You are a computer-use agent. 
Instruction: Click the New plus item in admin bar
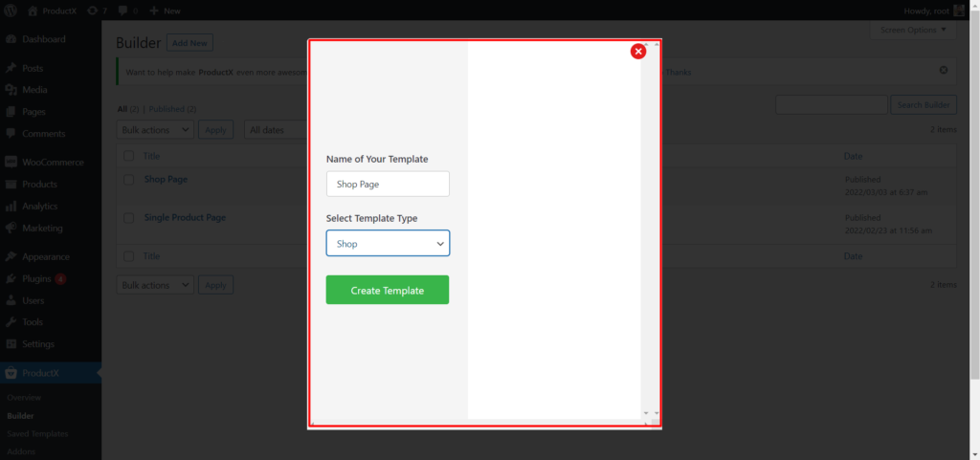coord(165,11)
